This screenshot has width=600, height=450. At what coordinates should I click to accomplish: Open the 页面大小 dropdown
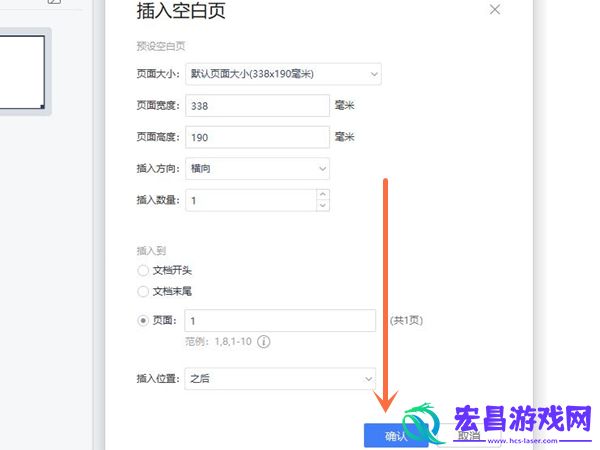click(x=283, y=74)
